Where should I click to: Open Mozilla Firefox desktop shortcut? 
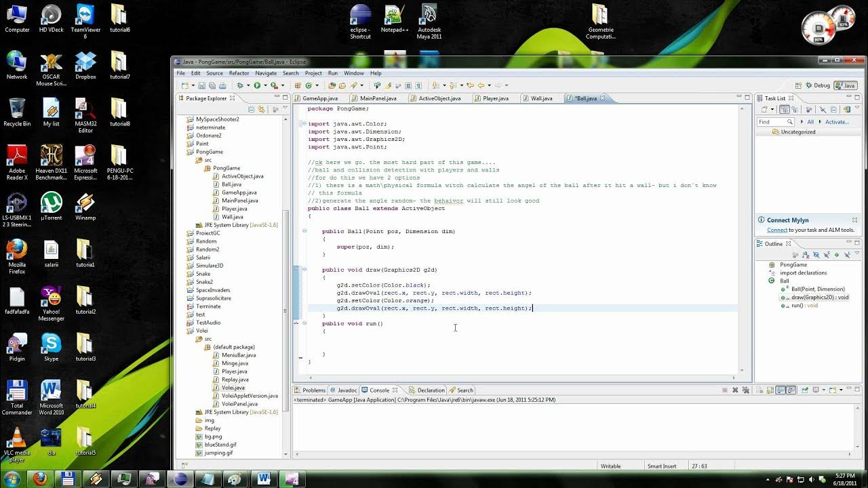[x=17, y=256]
